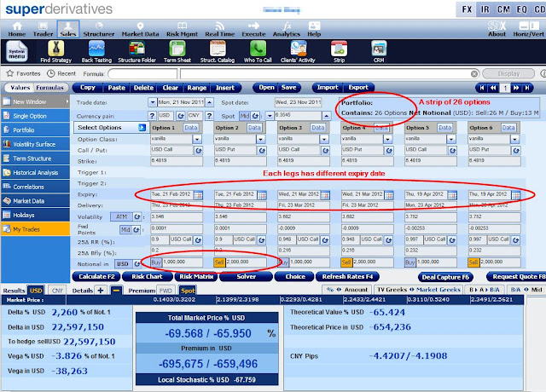The image size is (546, 392).
Task: Open Clients' Activity icon
Action: click(x=298, y=51)
